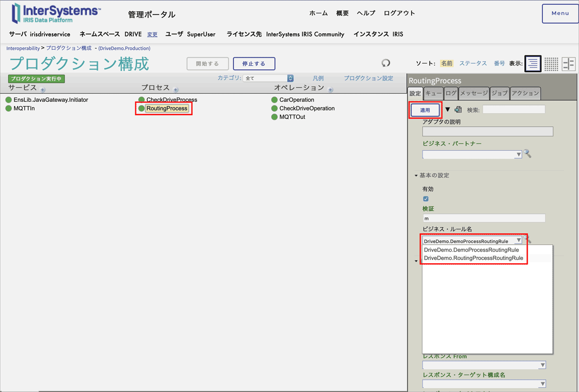Screen dimensions: 579x392
Task: Select the MQTTOut operation
Action: pyautogui.click(x=292, y=117)
